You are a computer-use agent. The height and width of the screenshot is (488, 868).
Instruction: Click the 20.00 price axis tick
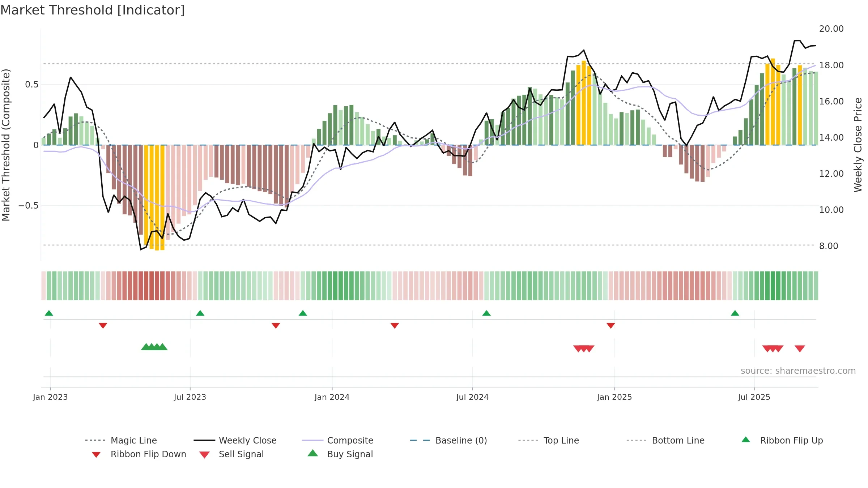click(x=831, y=29)
